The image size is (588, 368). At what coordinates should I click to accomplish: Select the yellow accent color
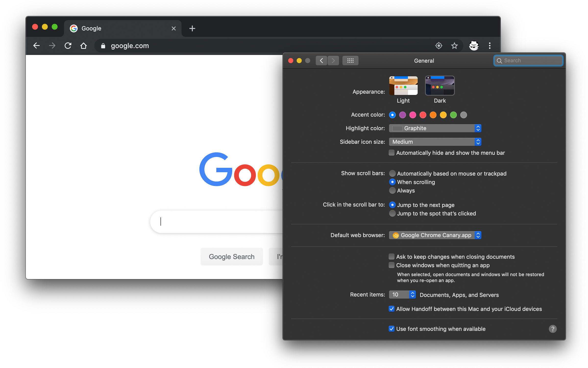(x=443, y=115)
